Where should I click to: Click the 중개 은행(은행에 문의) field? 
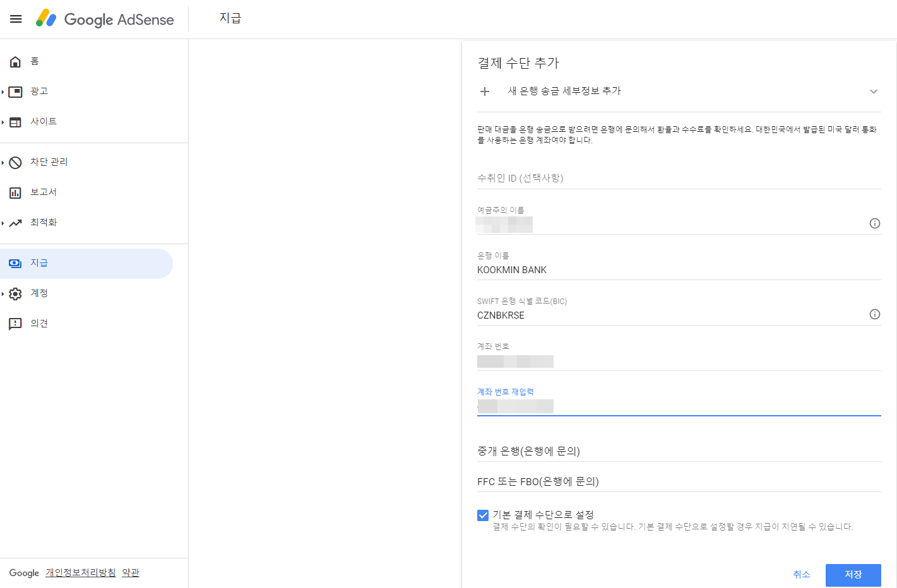click(x=679, y=451)
